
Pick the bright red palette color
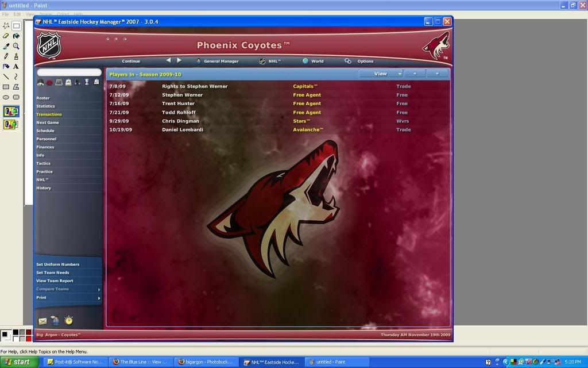pyautogui.click(x=29, y=338)
